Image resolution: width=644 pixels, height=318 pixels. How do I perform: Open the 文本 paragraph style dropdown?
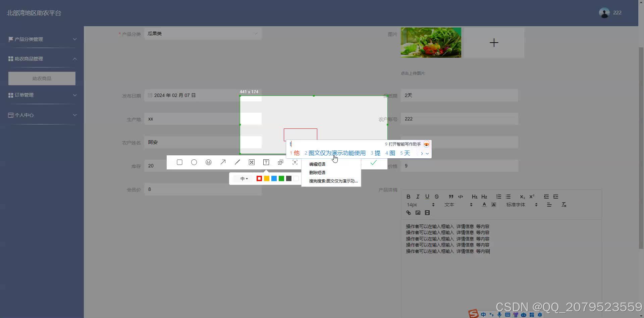click(x=459, y=205)
